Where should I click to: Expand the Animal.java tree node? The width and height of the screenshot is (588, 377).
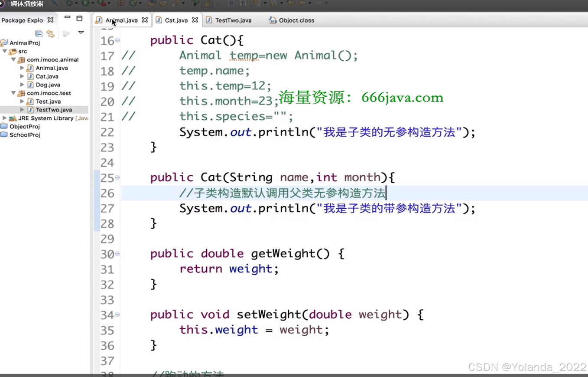(22, 68)
